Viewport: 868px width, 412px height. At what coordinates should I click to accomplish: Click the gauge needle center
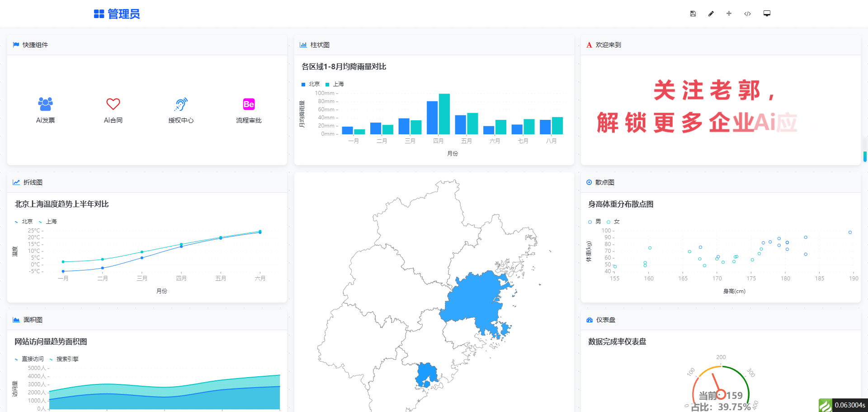click(721, 394)
